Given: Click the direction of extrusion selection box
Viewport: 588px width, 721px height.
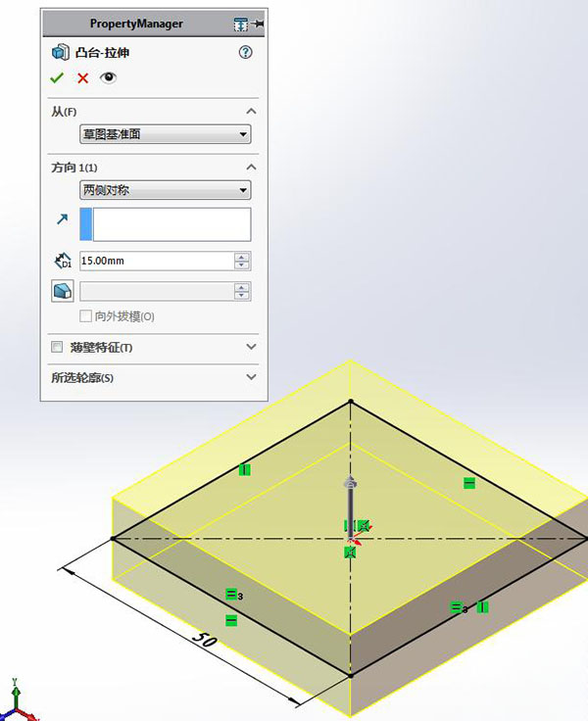Looking at the screenshot, I should (166, 224).
